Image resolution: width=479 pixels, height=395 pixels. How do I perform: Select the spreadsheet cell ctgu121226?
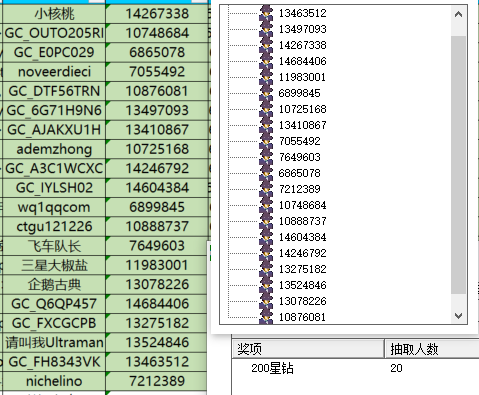tap(54, 226)
